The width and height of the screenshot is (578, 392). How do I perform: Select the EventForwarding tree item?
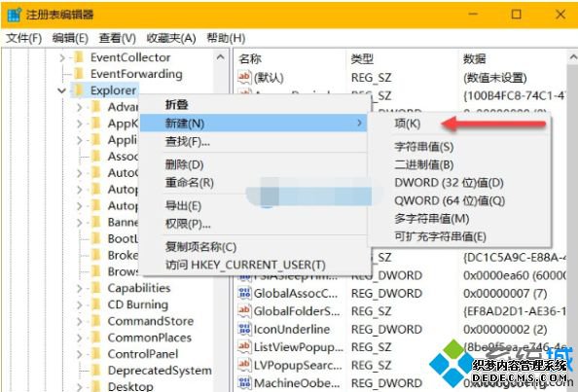click(x=136, y=74)
